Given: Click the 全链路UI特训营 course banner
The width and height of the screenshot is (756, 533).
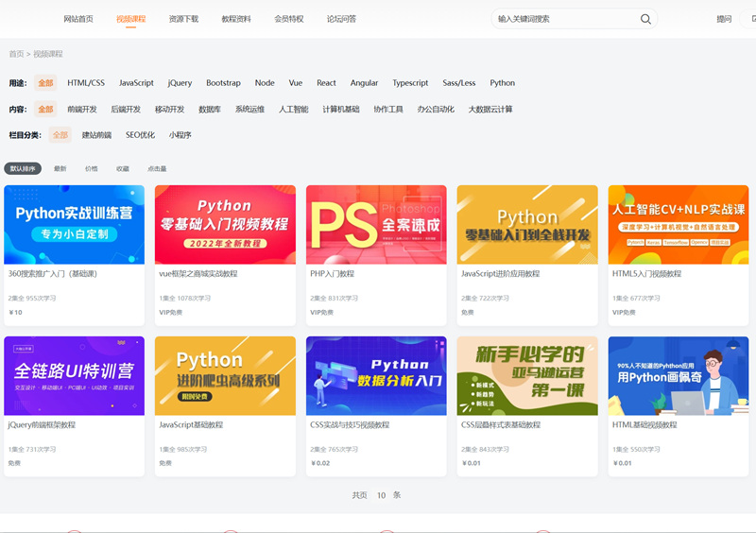Looking at the screenshot, I should [75, 375].
